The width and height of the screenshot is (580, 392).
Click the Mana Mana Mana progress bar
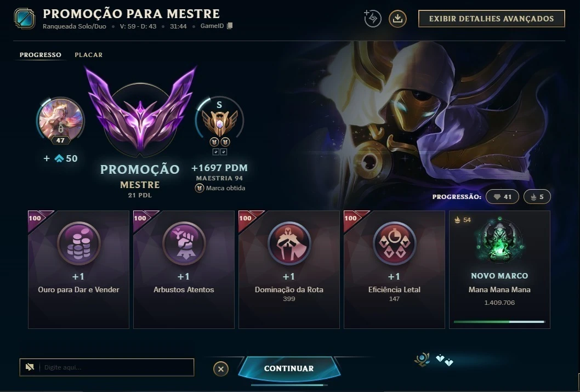point(499,322)
